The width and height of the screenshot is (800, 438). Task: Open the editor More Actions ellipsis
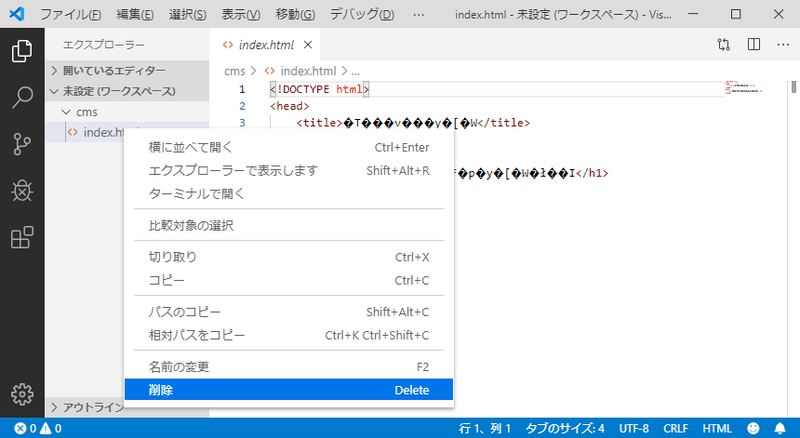(x=783, y=45)
